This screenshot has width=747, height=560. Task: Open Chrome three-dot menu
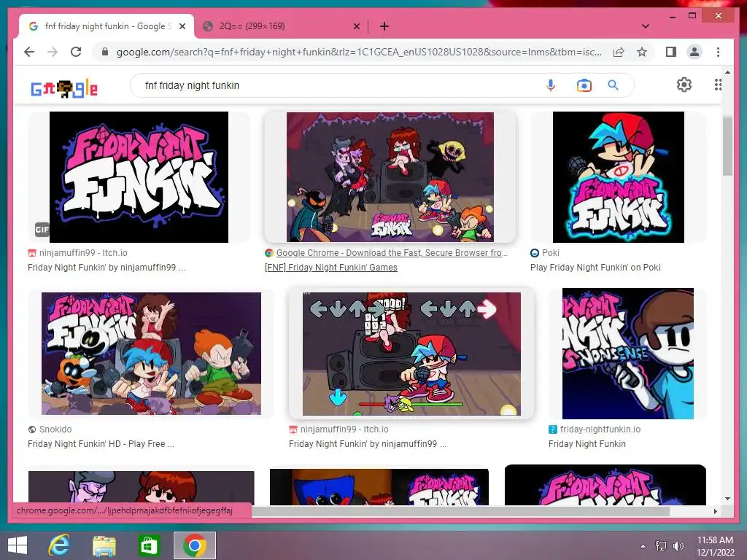718,52
